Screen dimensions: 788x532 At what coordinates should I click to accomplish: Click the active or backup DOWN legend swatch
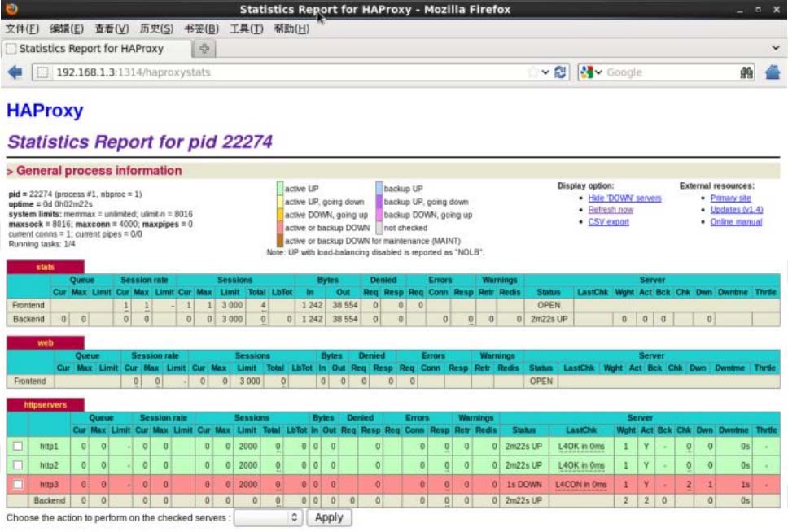[279, 228]
